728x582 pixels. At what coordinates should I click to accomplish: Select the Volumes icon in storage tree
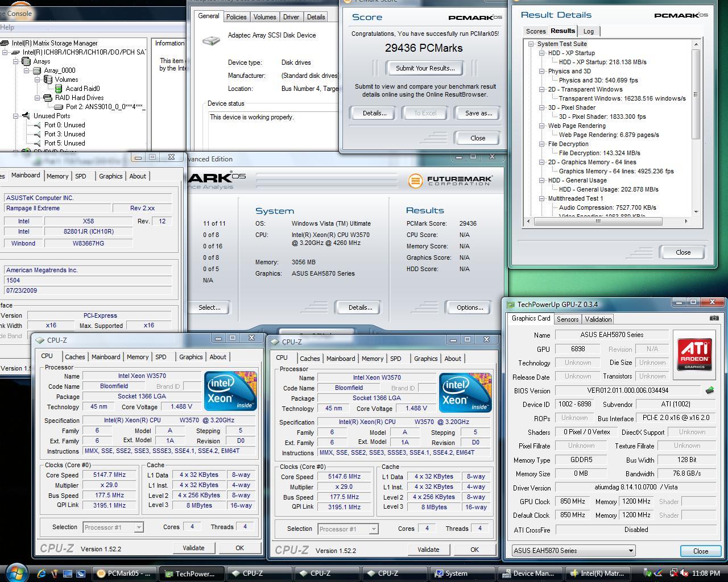pos(48,80)
